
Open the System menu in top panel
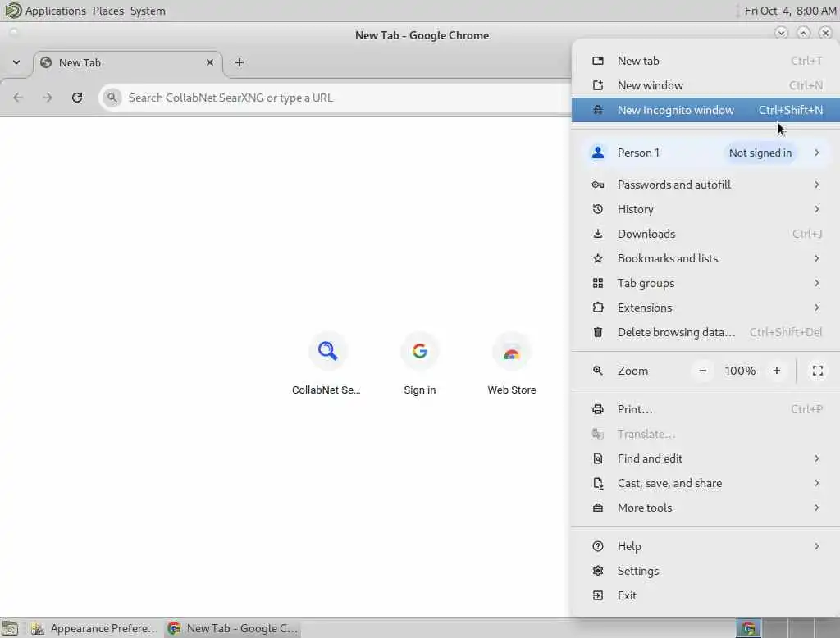148,11
